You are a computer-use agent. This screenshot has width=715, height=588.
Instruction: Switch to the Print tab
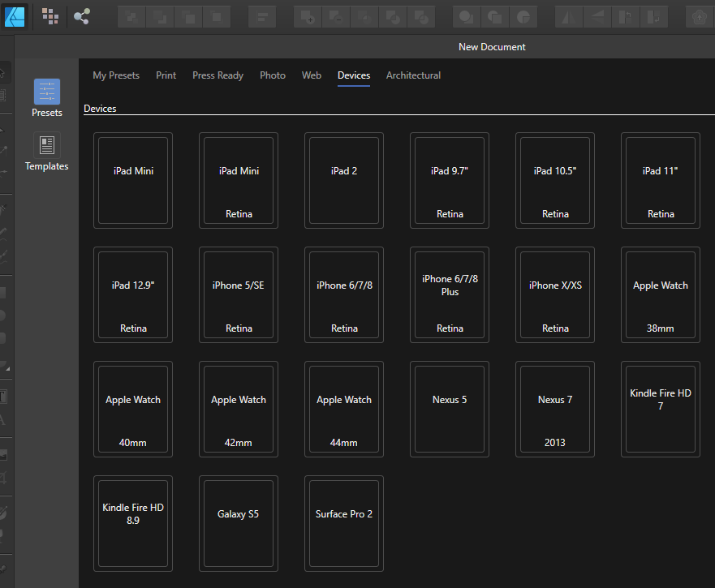tap(166, 75)
